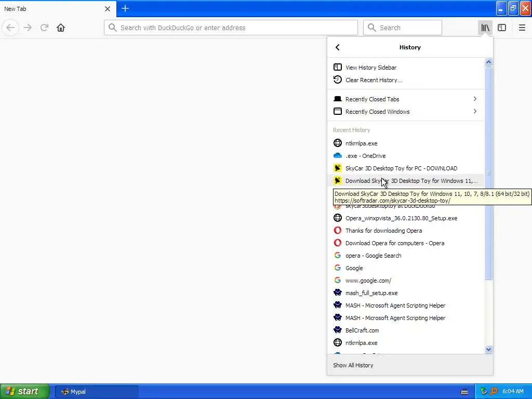Open 'SkyCar 3D Desktop Toy for PC - DOWNLOAD'
Viewport: 532px width, 399px height.
[406, 168]
